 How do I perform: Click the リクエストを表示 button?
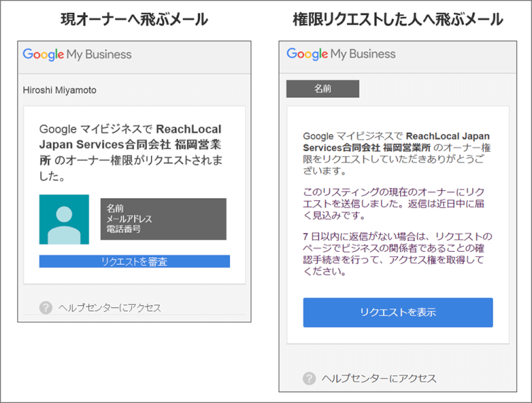[x=398, y=312]
